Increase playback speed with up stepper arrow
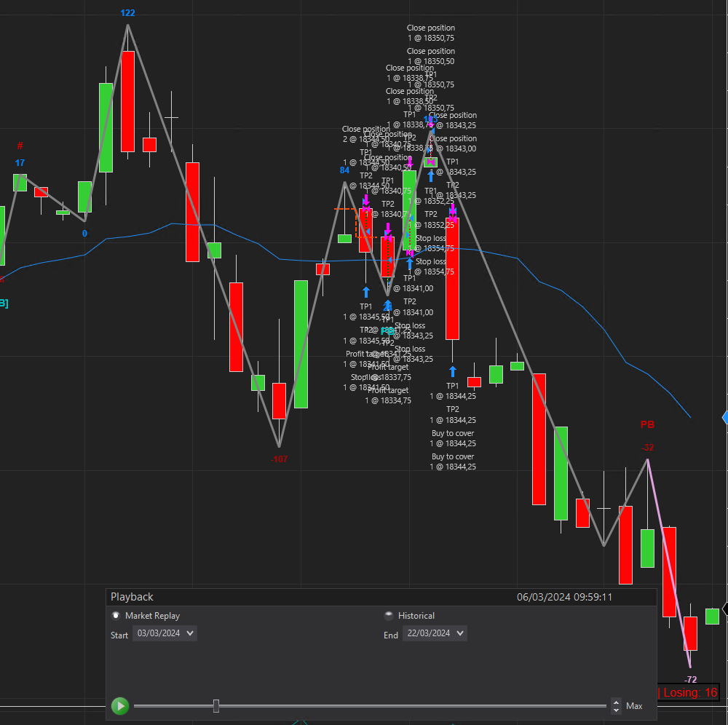 616,702
